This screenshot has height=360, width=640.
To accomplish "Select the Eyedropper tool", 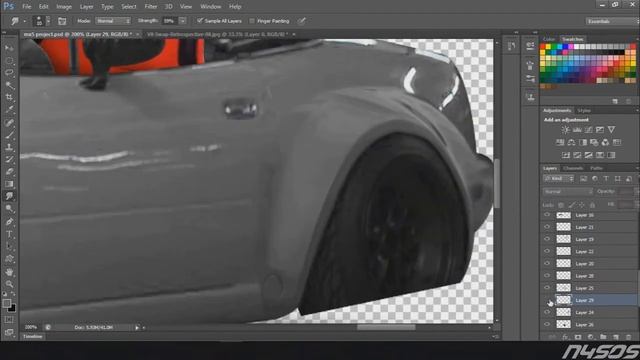I will (x=9, y=110).
